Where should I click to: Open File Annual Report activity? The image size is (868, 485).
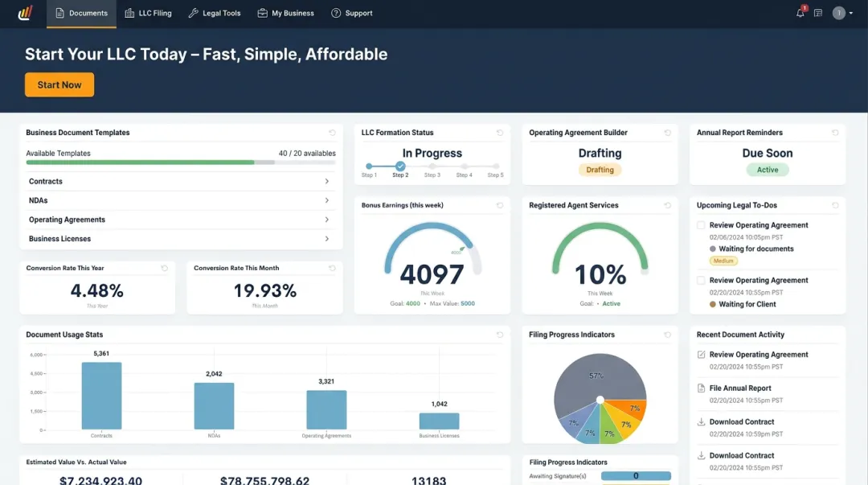pos(740,388)
